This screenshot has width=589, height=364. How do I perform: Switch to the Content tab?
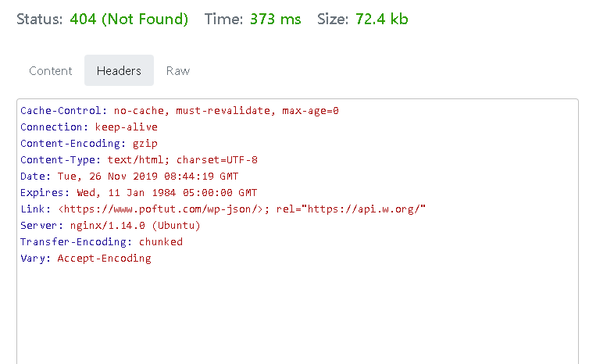pyautogui.click(x=50, y=70)
